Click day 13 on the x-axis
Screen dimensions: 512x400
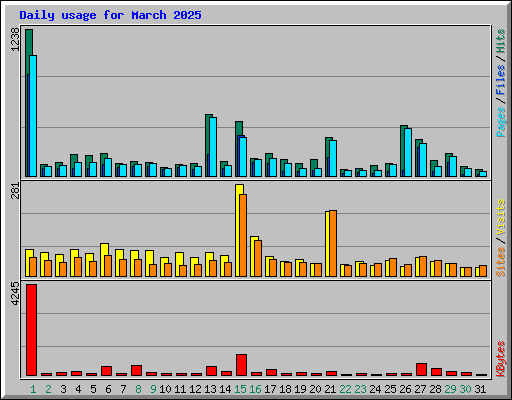(x=210, y=389)
